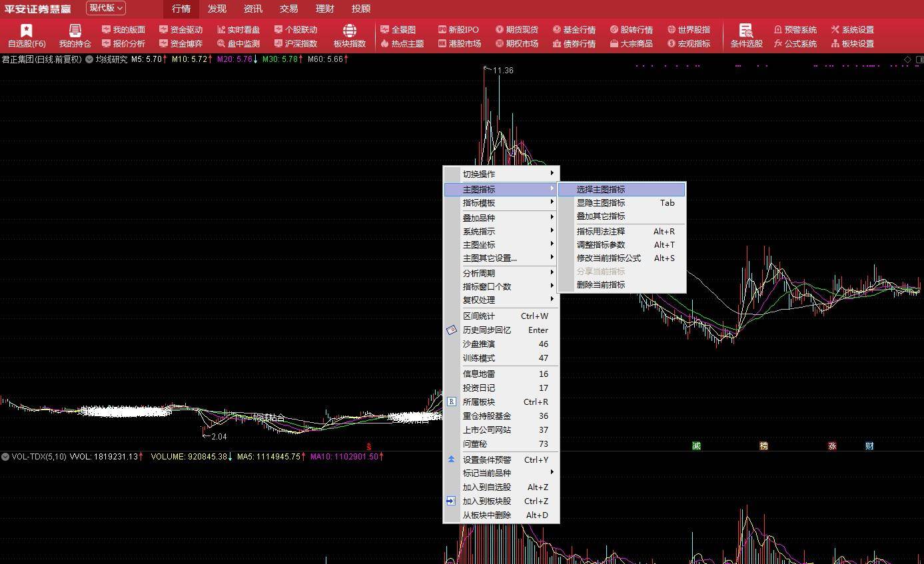924x564 pixels.
Task: Switch to the 发现 tab
Action: pos(217,9)
